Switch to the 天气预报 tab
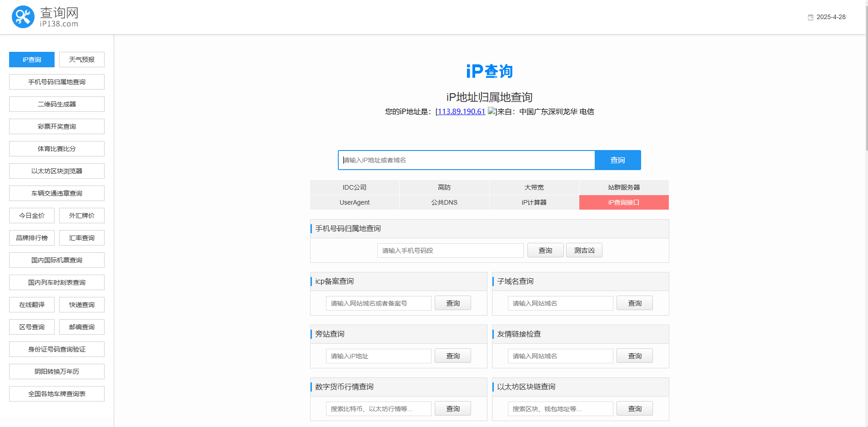Image resolution: width=868 pixels, height=427 pixels. 81,59
